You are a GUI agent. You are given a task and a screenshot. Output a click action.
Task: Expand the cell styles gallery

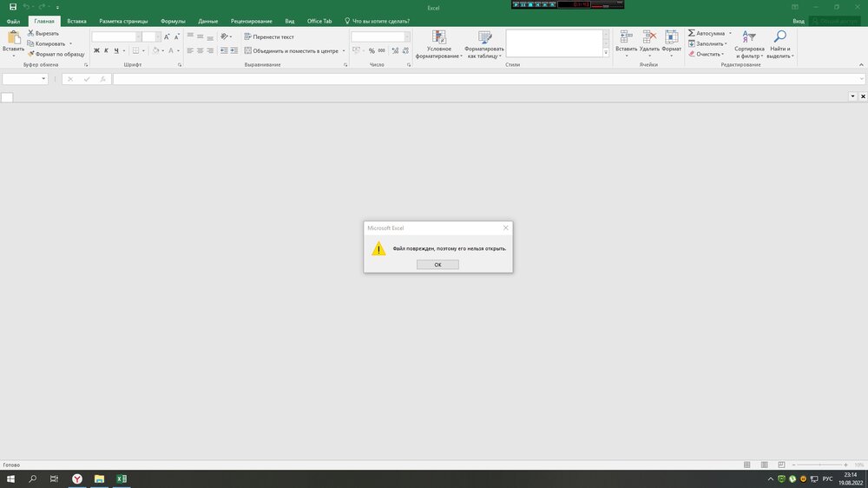pos(606,53)
